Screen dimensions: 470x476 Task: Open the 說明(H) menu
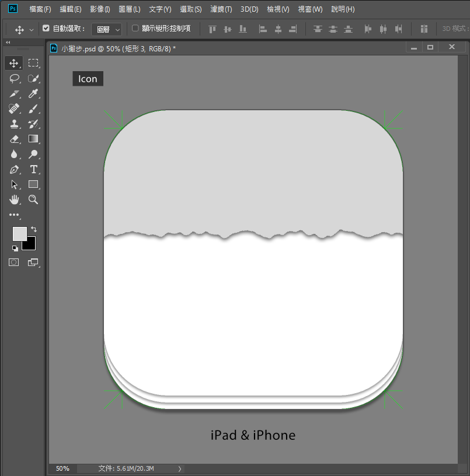pyautogui.click(x=343, y=9)
